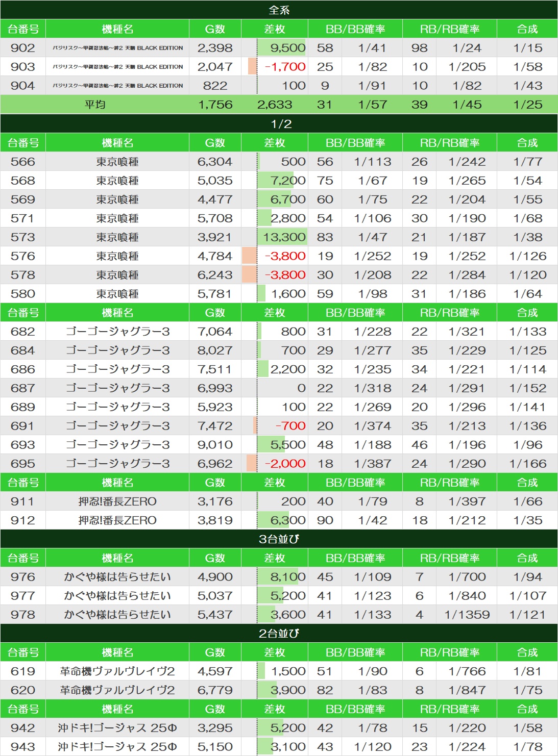Click the 1/2 section header
The image size is (558, 756).
click(279, 123)
